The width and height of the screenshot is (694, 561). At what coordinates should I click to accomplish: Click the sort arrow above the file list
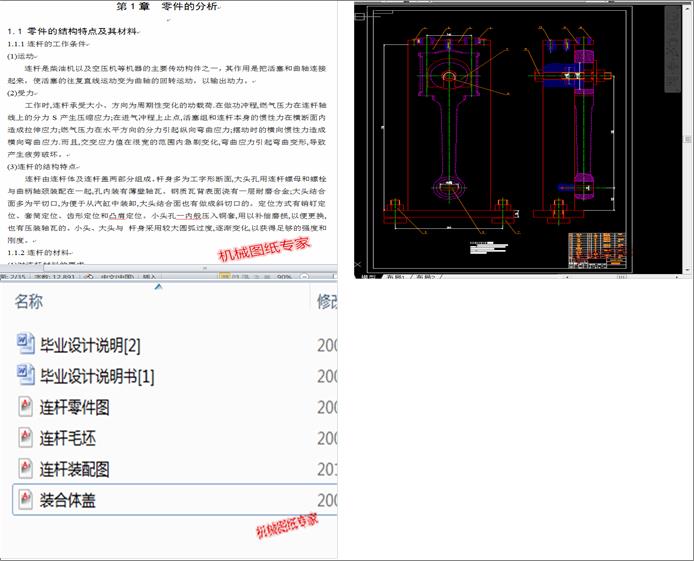[158, 287]
